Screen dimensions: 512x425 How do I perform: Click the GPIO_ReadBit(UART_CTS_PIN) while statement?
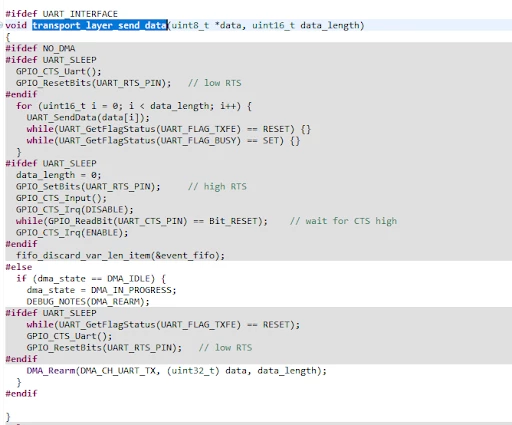point(142,221)
